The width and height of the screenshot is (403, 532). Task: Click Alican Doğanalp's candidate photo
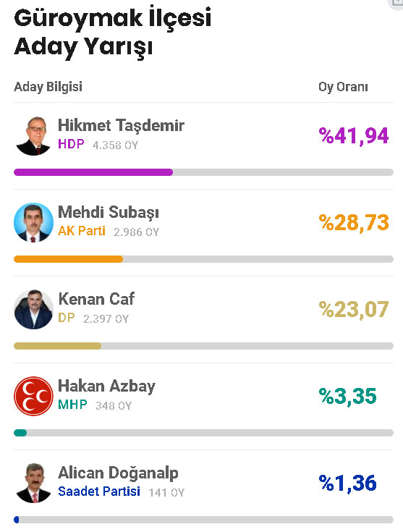point(33,484)
